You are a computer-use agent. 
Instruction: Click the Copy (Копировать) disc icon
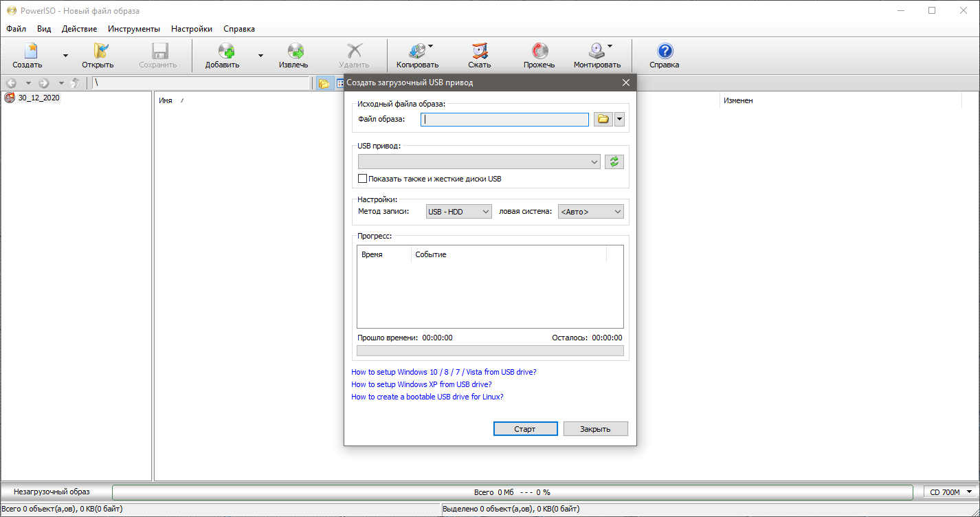point(416,52)
